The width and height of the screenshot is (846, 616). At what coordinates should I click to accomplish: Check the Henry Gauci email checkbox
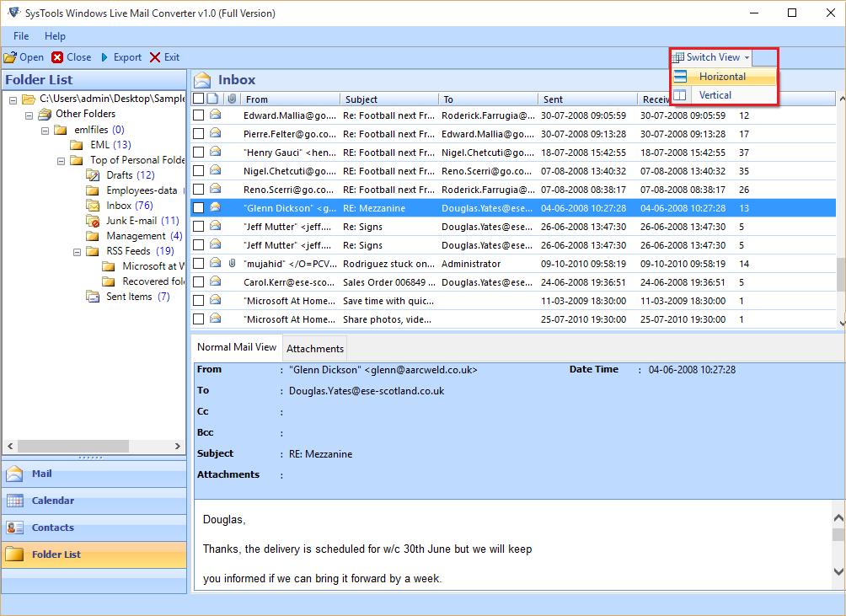pyautogui.click(x=199, y=153)
